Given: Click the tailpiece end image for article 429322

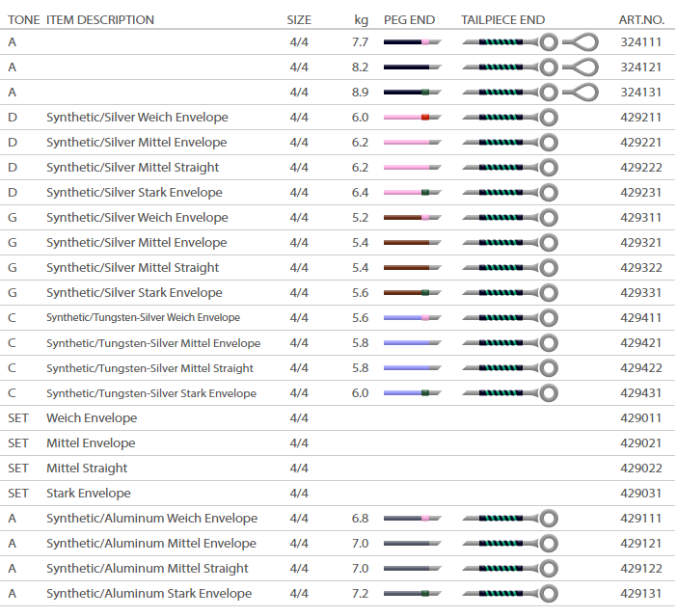Looking at the screenshot, I should (x=509, y=268).
